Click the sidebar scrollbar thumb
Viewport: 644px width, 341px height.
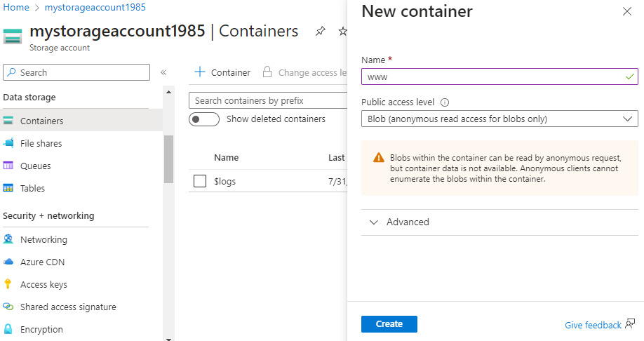pos(168,159)
